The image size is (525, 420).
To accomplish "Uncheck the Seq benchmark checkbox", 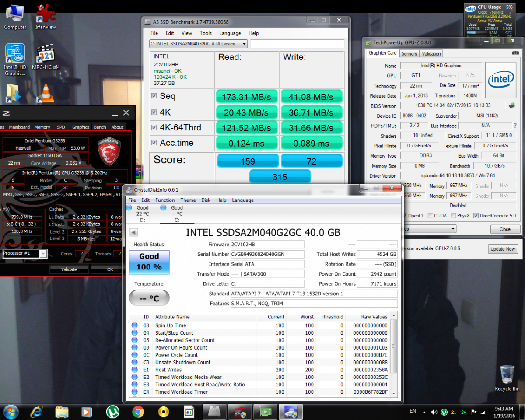I will coord(154,96).
